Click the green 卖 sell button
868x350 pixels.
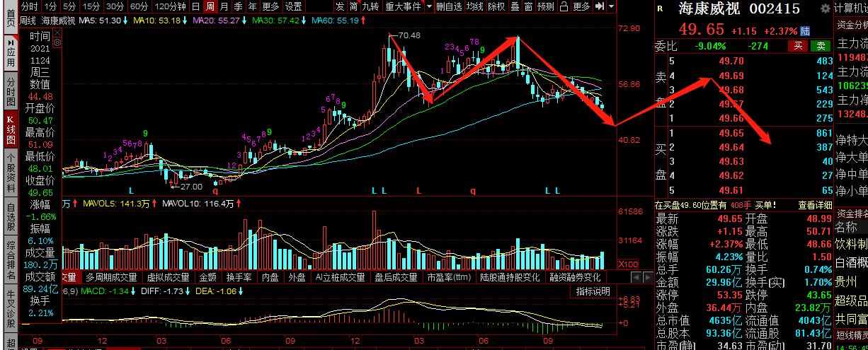pos(821,46)
